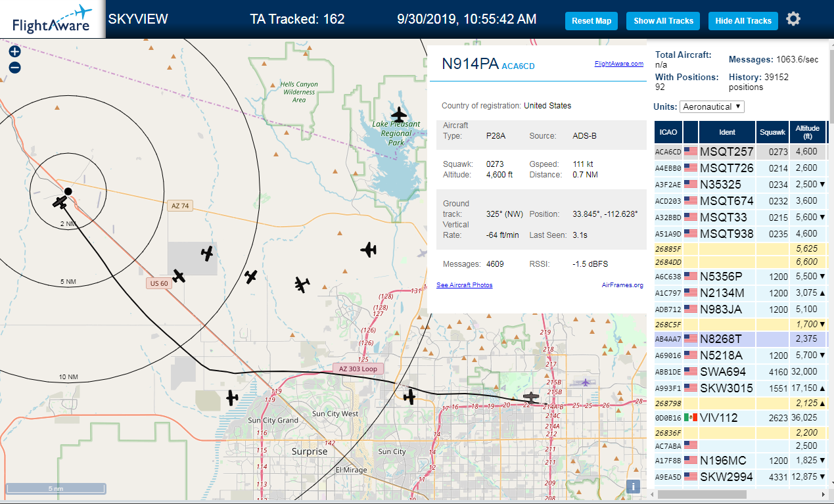Click the 268798 ICAO row

coord(740,403)
